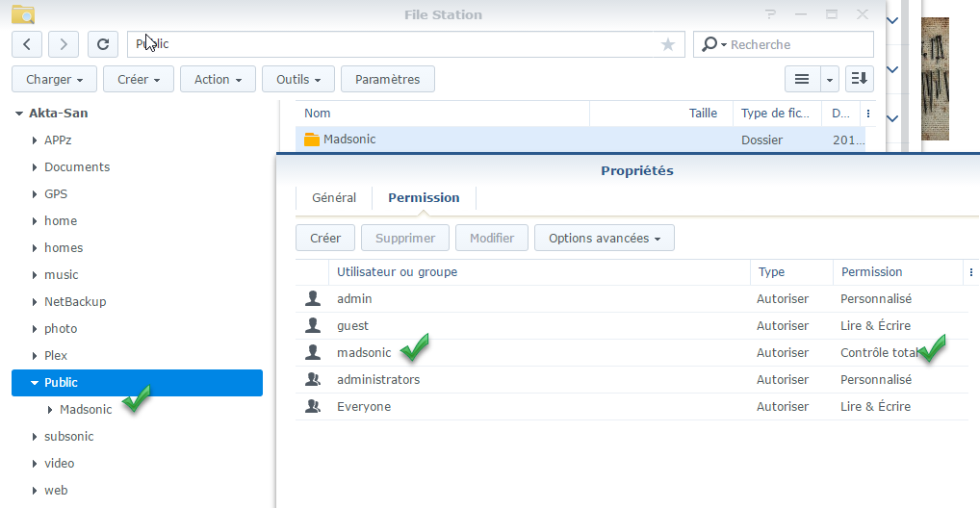
Task: Refresh the current folder view
Action: [103, 44]
